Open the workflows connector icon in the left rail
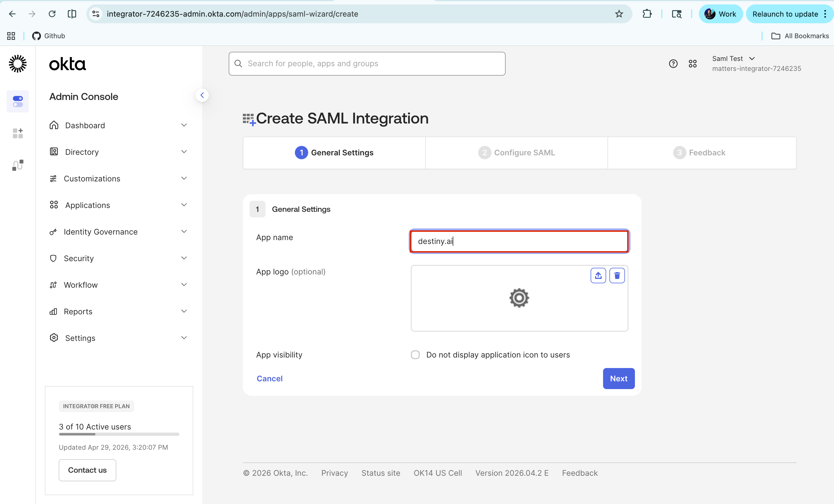 [x=18, y=165]
